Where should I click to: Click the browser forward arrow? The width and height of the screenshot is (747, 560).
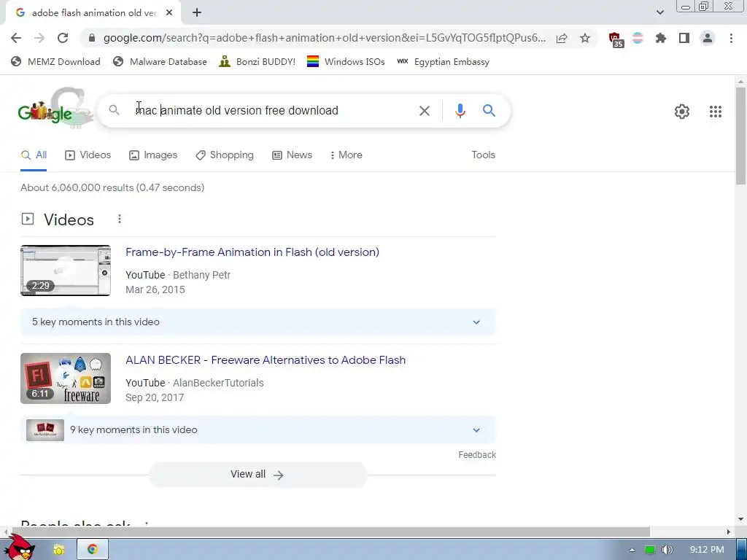coord(39,38)
